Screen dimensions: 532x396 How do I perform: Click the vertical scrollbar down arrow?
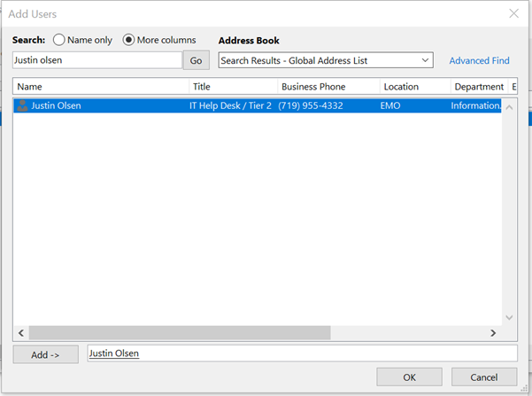coord(509,317)
